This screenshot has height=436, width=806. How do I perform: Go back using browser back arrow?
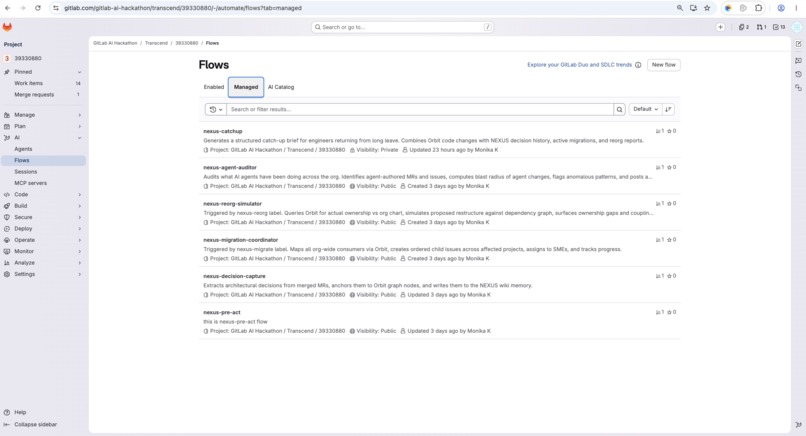pos(7,8)
